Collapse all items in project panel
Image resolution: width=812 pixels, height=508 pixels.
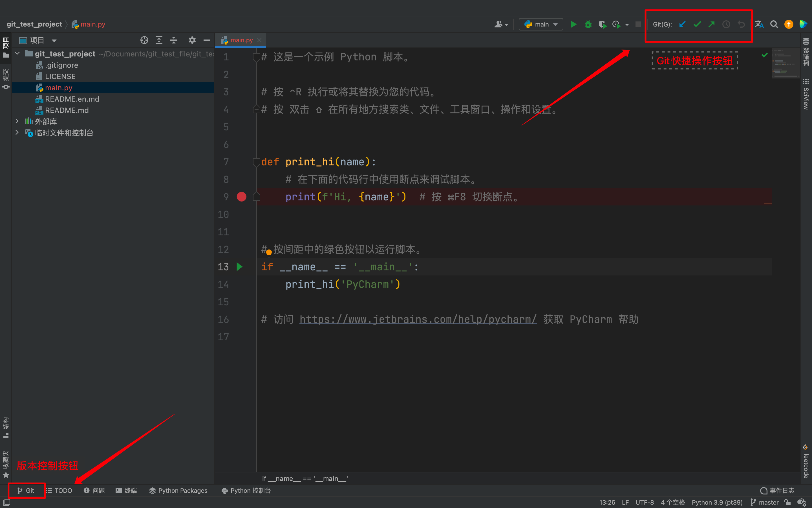[x=173, y=40]
